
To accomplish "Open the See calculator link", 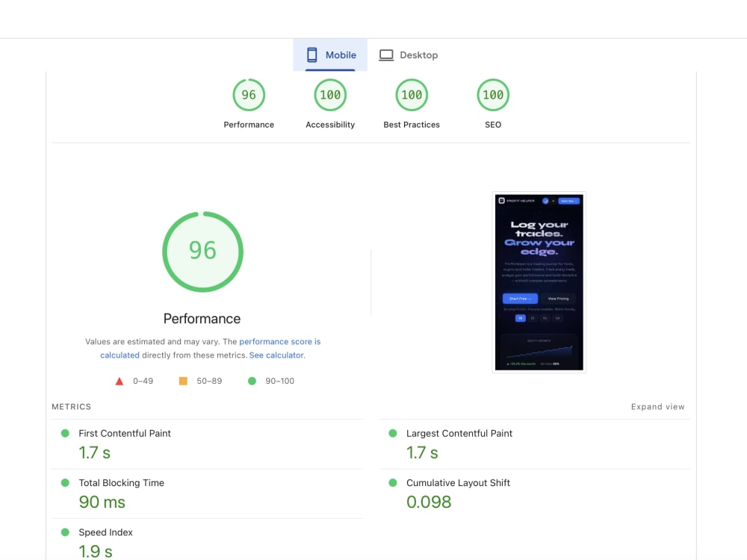I will [276, 355].
